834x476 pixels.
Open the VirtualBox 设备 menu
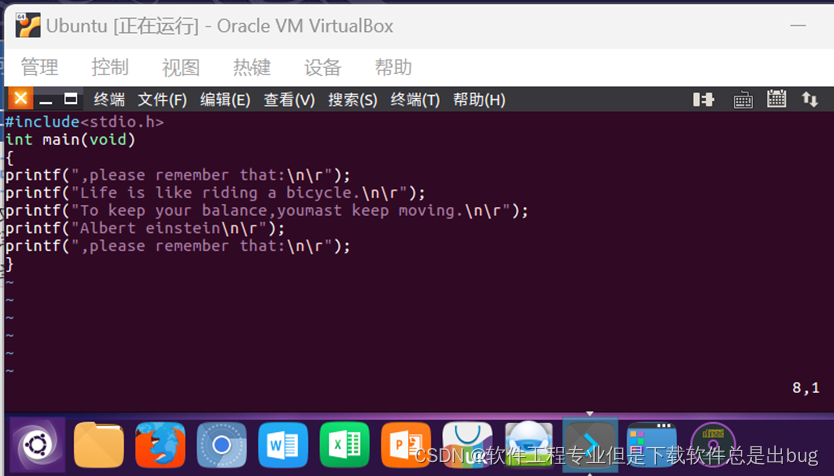point(322,68)
